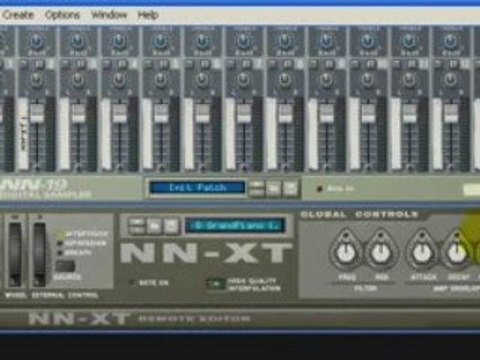Click the channel 4 pan knob
Screen dimensions: 480x360
119,79
